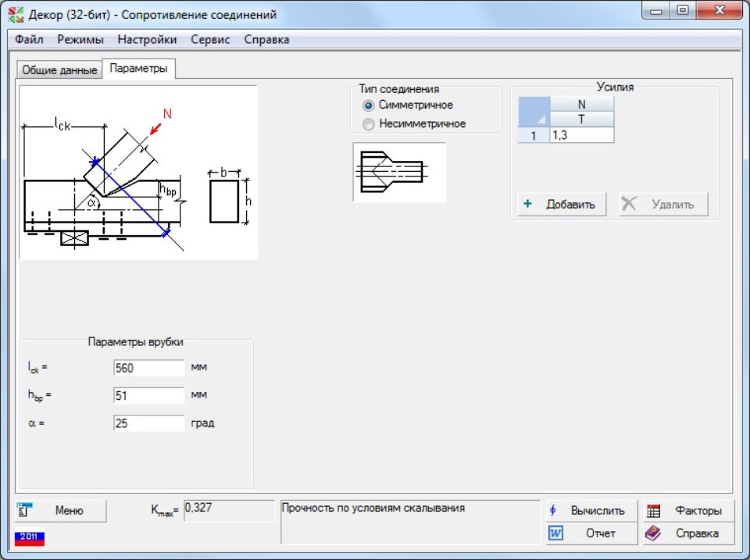Switch to the Общие данные tab
The image size is (750, 560).
tap(59, 70)
